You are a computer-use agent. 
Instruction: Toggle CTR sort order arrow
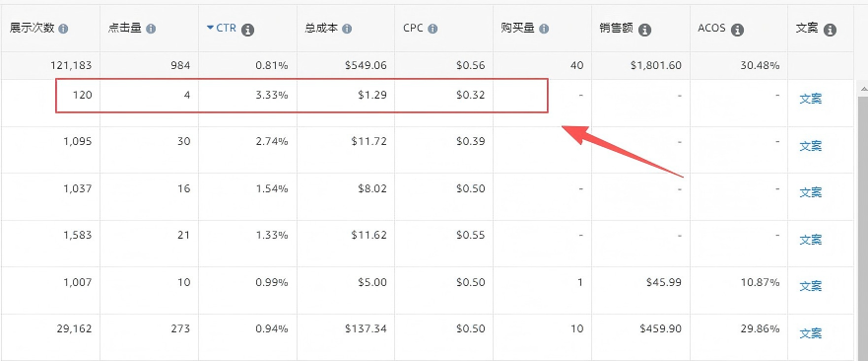[x=211, y=28]
